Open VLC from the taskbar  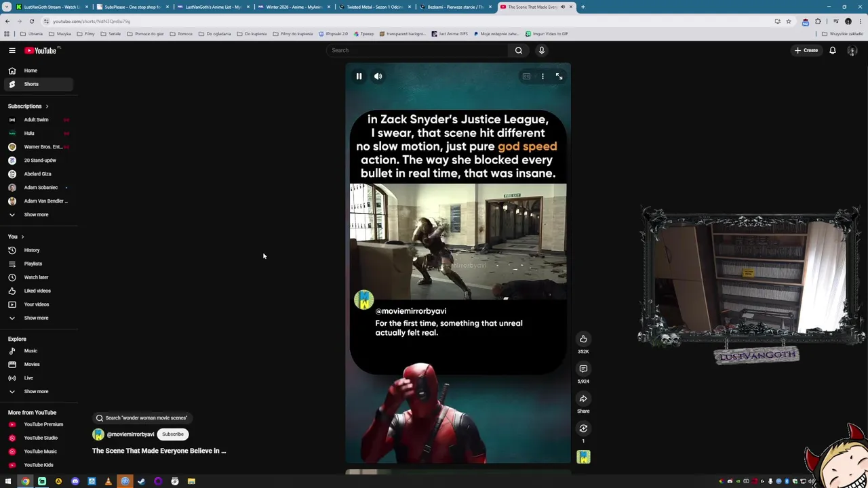(108, 481)
